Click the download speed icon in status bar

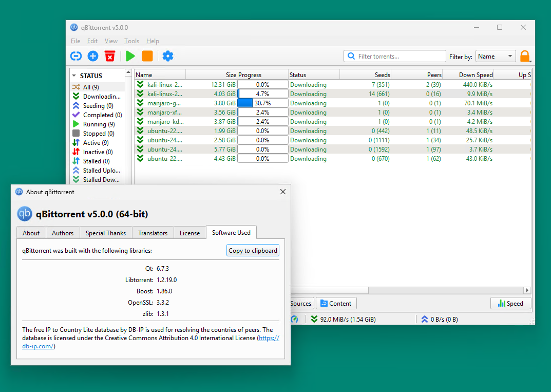tap(314, 319)
